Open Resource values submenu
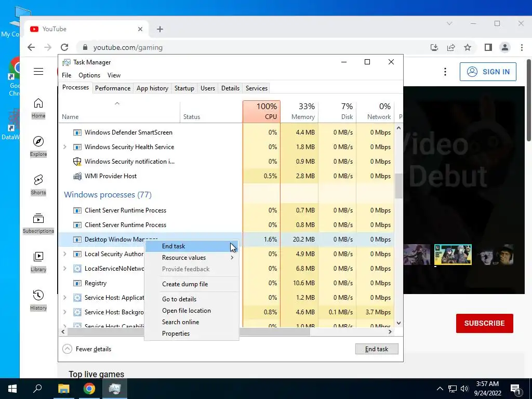This screenshot has height=399, width=532. (x=192, y=258)
